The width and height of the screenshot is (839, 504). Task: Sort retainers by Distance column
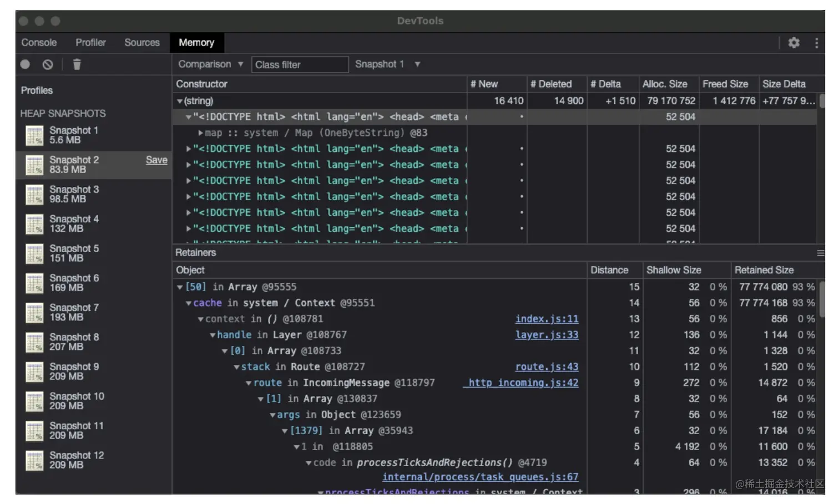coord(615,271)
